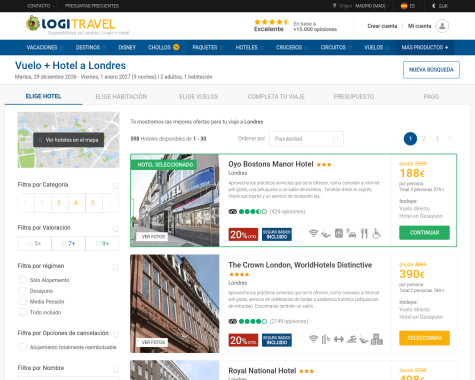Click the sun lounger amenity icon of Oyo Bostons Manor
The height and width of the screenshot is (380, 475).
coord(326,234)
